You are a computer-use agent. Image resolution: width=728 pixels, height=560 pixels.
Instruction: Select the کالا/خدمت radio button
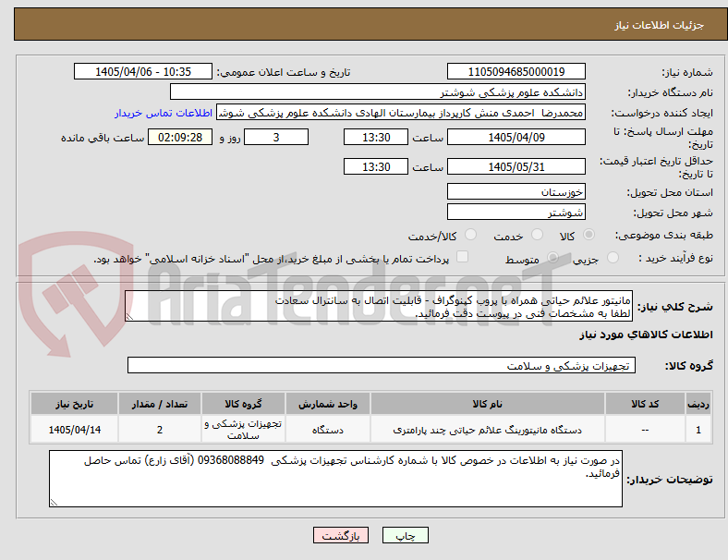[471, 235]
